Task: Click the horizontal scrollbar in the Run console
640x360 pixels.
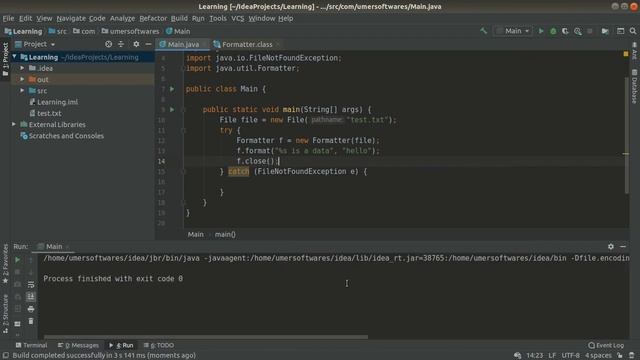Action: pyautogui.click(x=206, y=337)
